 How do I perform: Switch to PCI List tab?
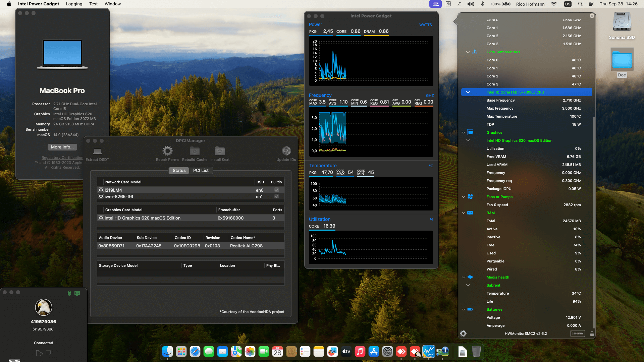pos(201,171)
